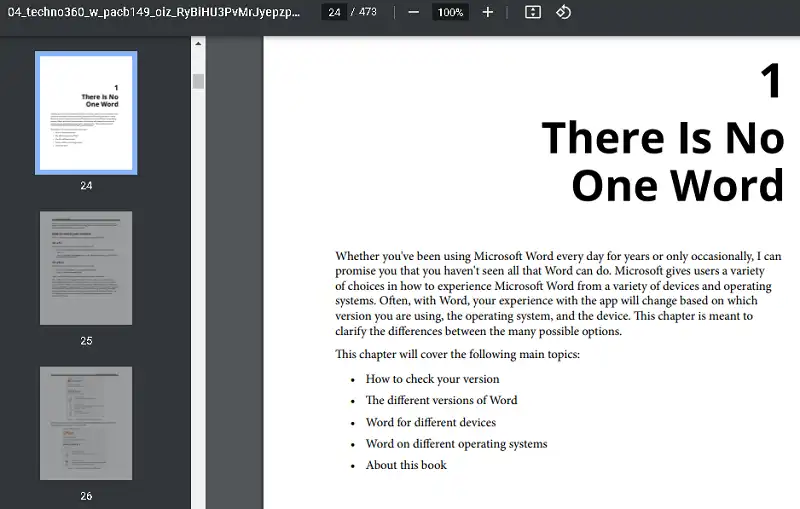This screenshot has height=509, width=800.
Task: Click the PDF file name in toolbar
Action: tap(153, 12)
